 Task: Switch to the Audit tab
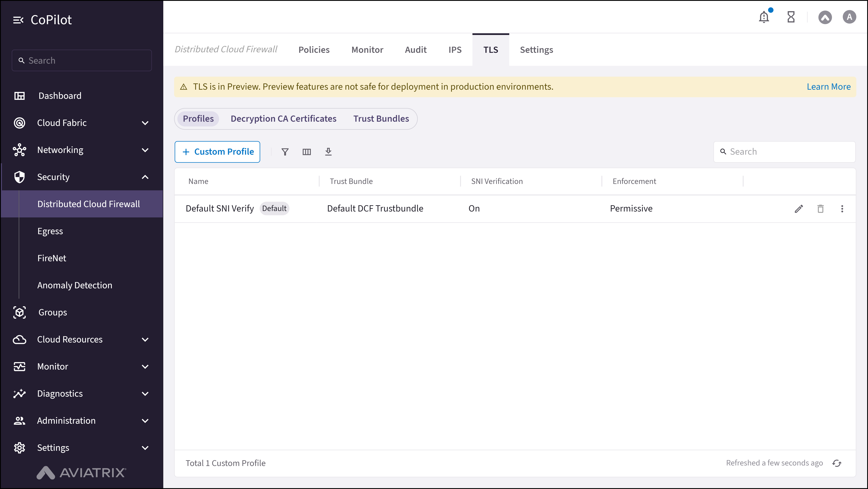[415, 50]
